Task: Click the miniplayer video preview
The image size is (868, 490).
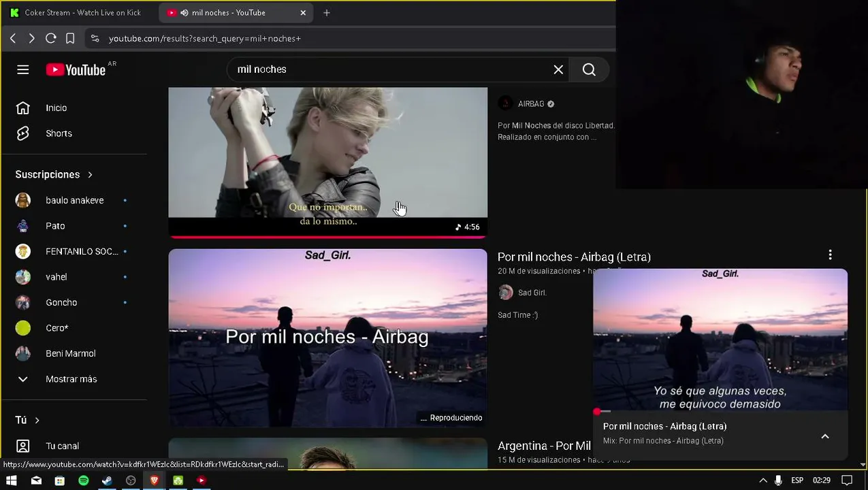Action: click(x=720, y=340)
